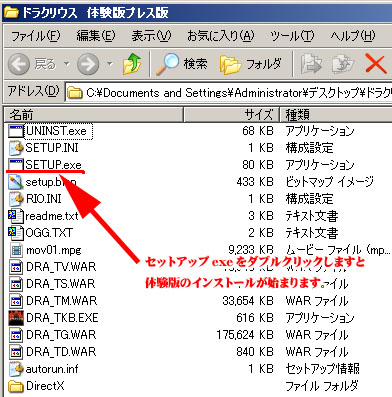The height and width of the screenshot is (397, 392).
Task: Click the DRA_TM.WAR file name
Action: 62,301
